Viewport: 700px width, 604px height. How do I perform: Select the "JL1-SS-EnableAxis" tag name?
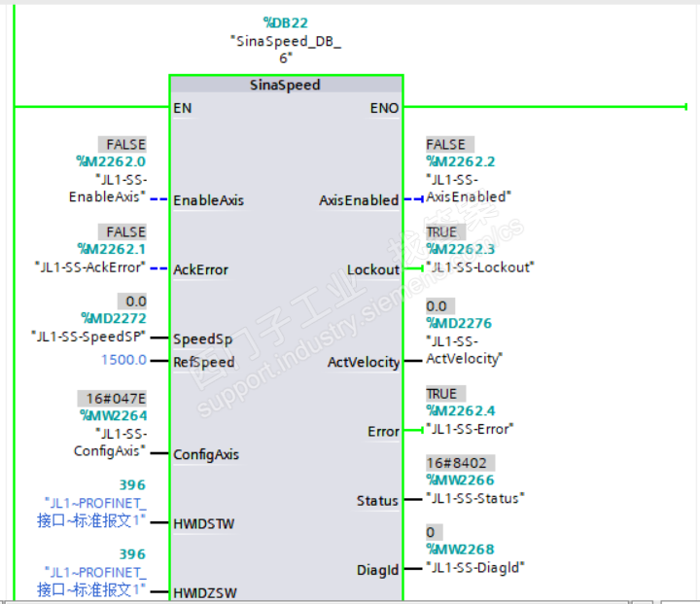[108, 188]
